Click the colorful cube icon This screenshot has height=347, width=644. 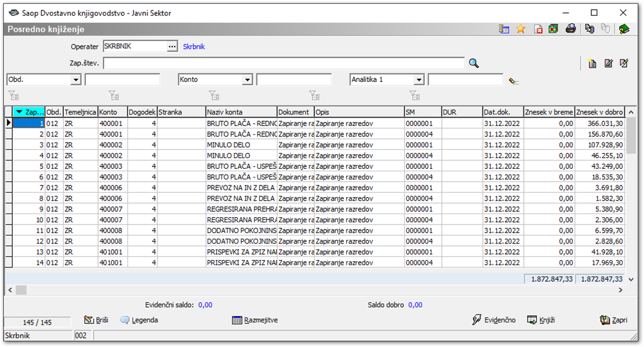tap(553, 29)
